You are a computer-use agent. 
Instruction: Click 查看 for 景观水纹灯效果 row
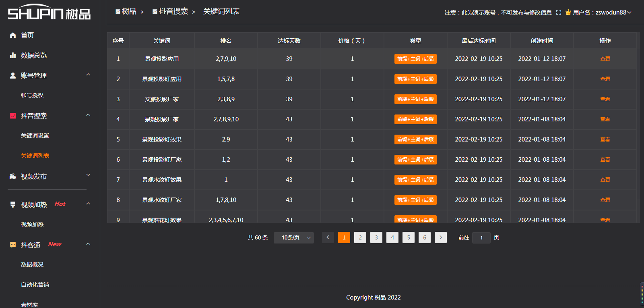click(x=605, y=180)
